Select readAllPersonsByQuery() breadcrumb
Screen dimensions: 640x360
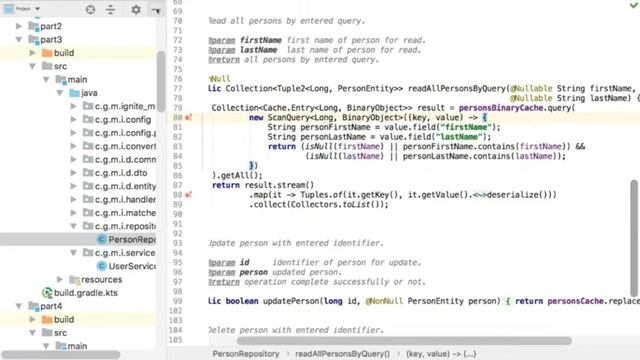[x=342, y=354]
